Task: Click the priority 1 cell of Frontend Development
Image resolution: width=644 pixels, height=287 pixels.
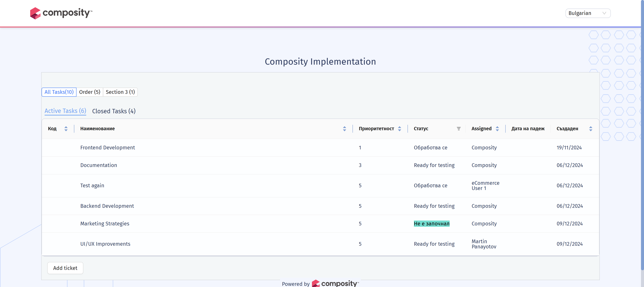Action: tap(360, 148)
